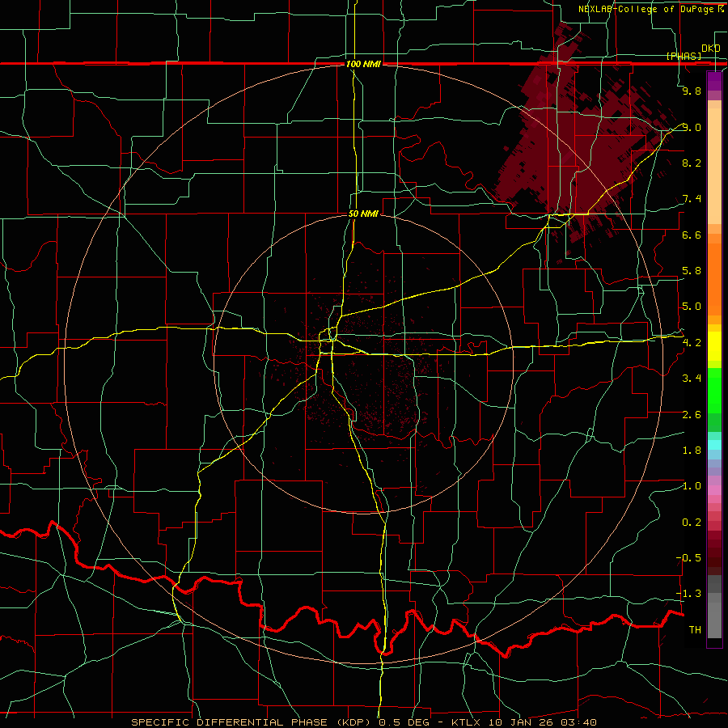Click the 3.4 scale value
Image resolution: width=728 pixels, height=728 pixels.
(x=692, y=379)
